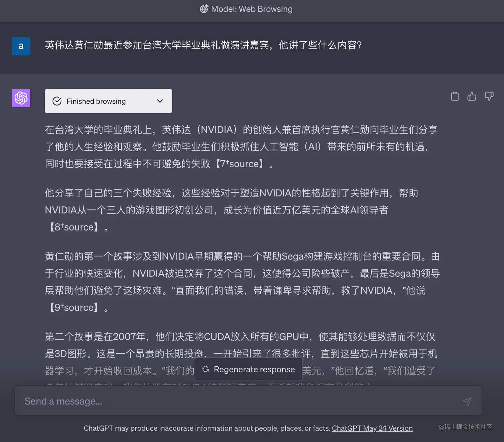Copy the response with clipboard icon
504x442 pixels.
(455, 96)
